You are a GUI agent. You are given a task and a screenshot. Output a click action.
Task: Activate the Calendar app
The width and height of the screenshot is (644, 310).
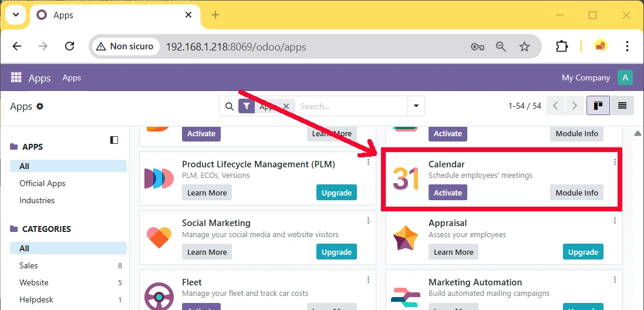448,193
